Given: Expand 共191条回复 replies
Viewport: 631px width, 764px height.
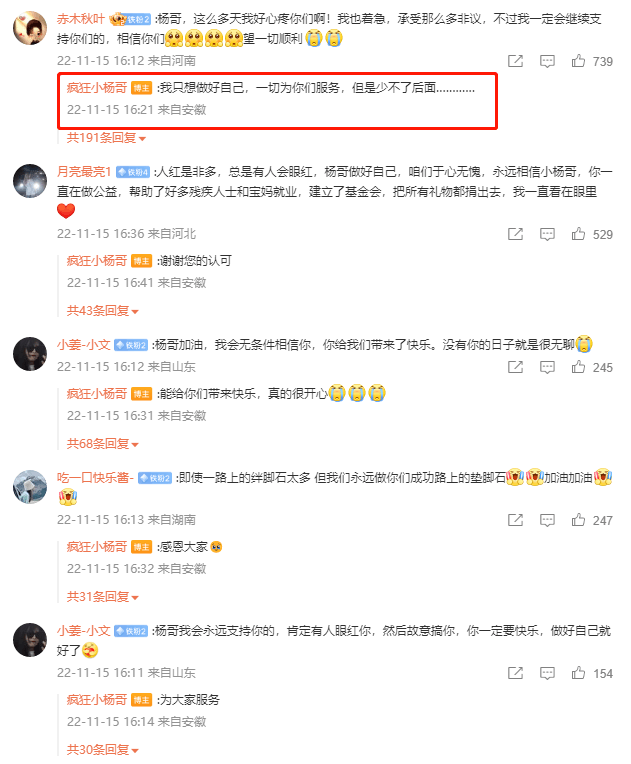Looking at the screenshot, I should [106, 138].
